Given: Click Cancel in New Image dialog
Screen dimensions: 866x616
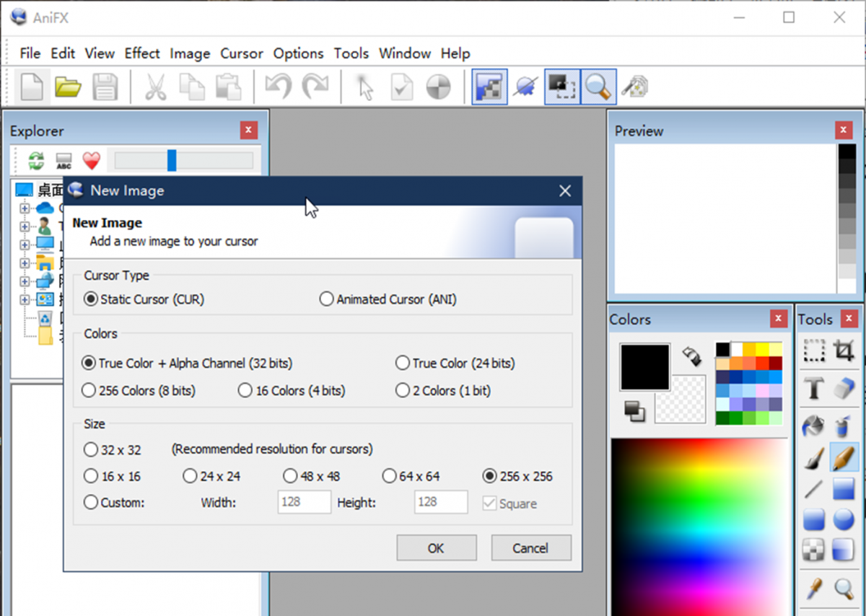Looking at the screenshot, I should (531, 548).
